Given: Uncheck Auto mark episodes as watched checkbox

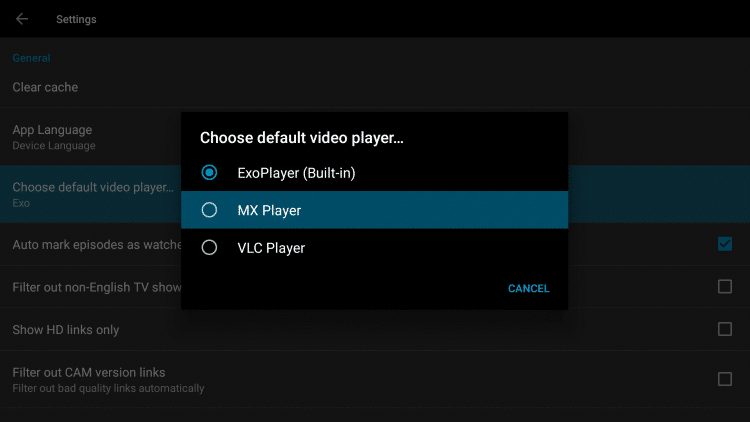Looking at the screenshot, I should click(x=725, y=244).
